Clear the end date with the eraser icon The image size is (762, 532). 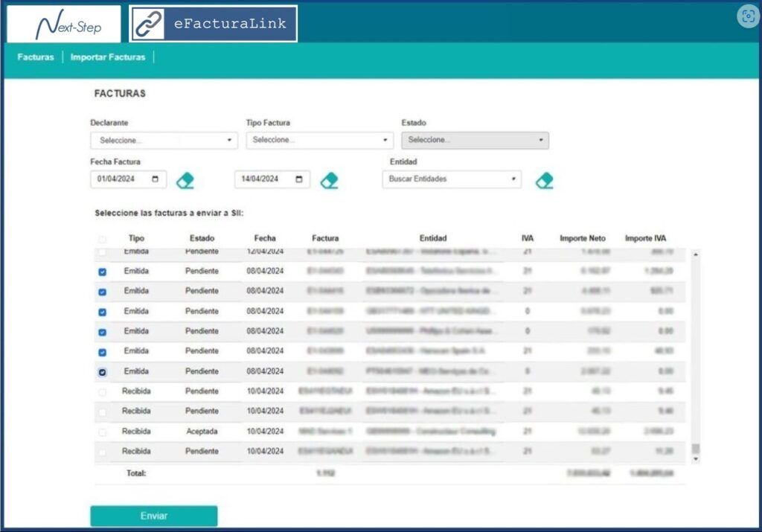point(330,181)
